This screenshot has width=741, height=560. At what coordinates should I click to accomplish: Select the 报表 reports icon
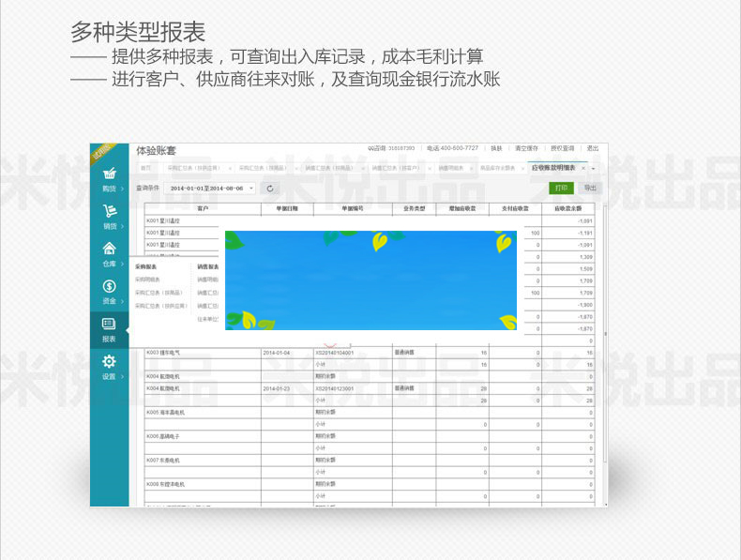pyautogui.click(x=109, y=325)
